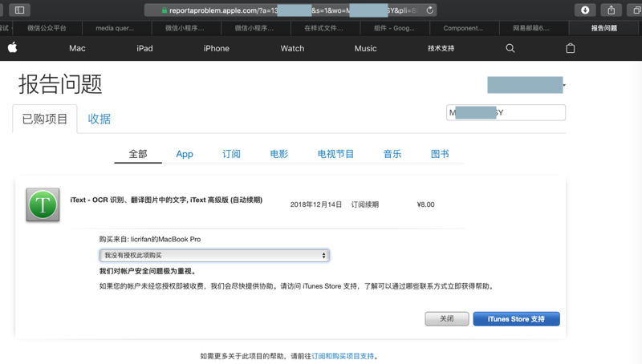
Task: Click the price ¥8.00
Action: pyautogui.click(x=425, y=204)
